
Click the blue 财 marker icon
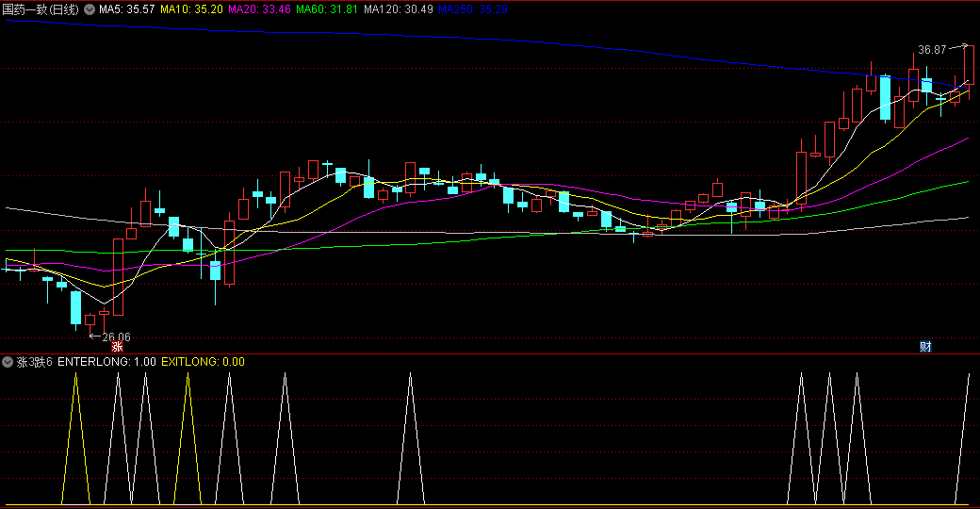925,347
